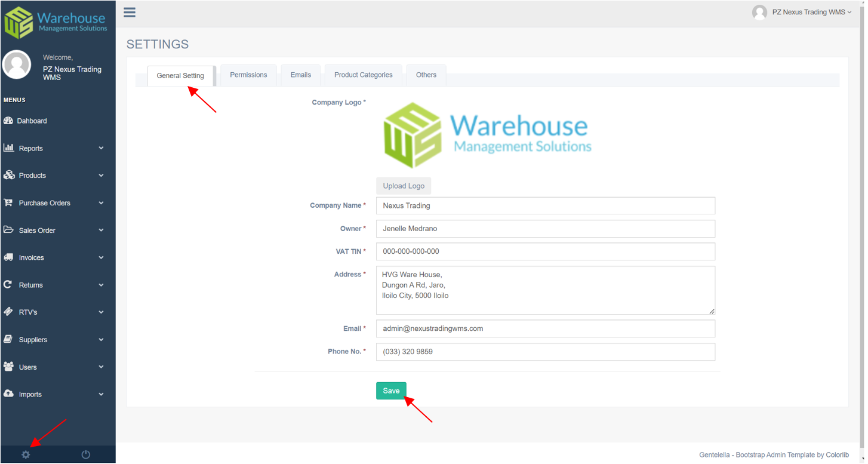Expand the Suppliers menu chevron
Screen dimensions: 868x464
tap(100, 339)
